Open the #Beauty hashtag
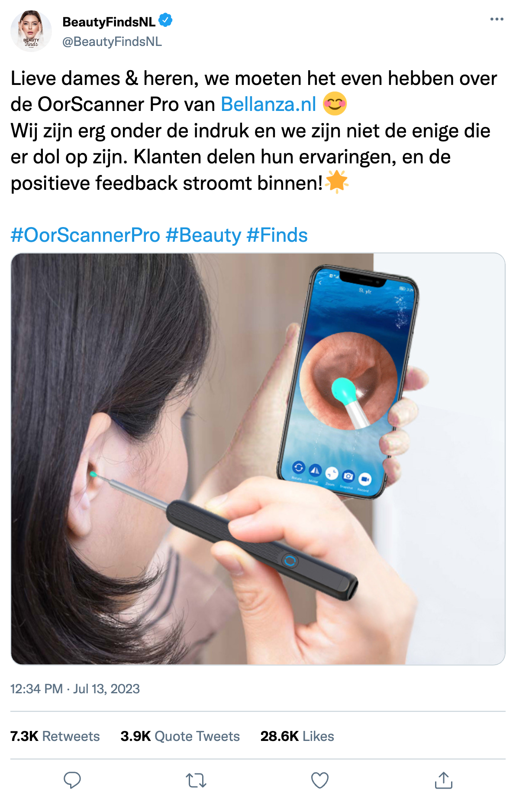Viewport: 516px width, 812px height. tap(203, 235)
